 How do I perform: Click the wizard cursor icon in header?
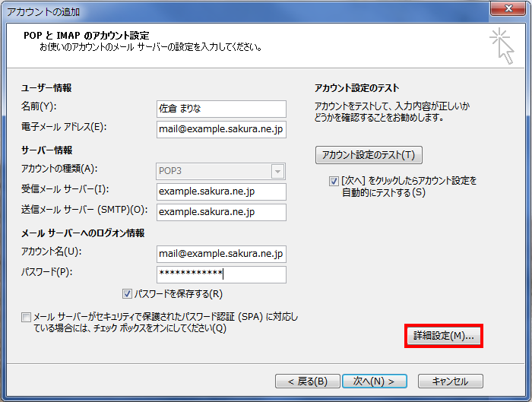click(502, 44)
